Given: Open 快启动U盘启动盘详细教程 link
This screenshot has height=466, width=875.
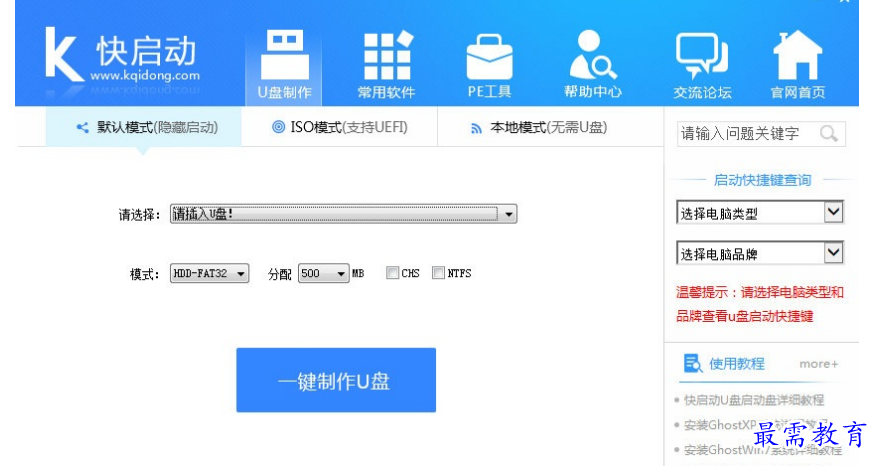Looking at the screenshot, I should pos(754,400).
